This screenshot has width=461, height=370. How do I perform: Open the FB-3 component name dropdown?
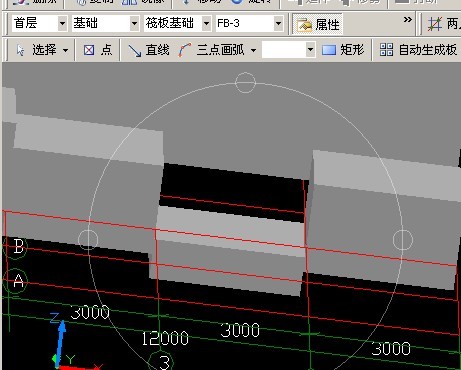point(278,24)
